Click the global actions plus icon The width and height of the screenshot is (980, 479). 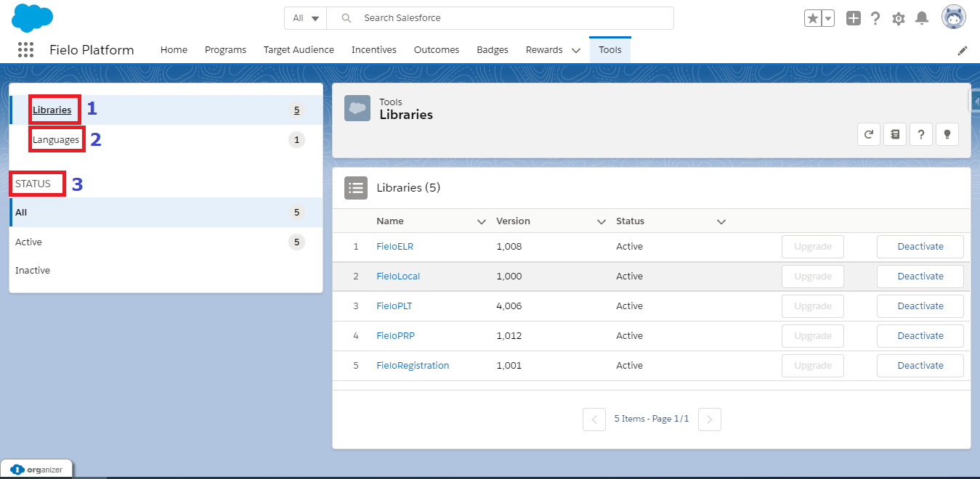(854, 18)
